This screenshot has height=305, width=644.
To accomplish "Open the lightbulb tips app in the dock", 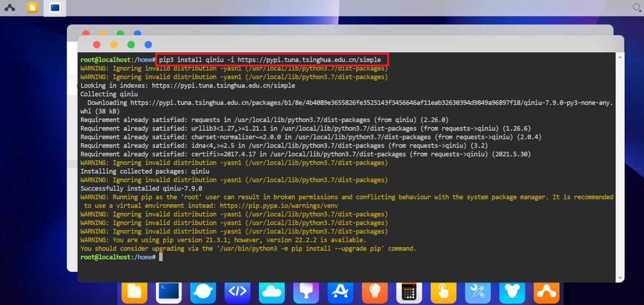I will coord(375,293).
